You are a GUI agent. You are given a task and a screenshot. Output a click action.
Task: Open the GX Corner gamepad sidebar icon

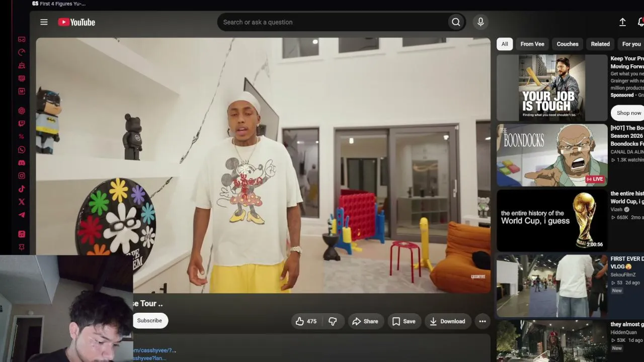(x=22, y=39)
